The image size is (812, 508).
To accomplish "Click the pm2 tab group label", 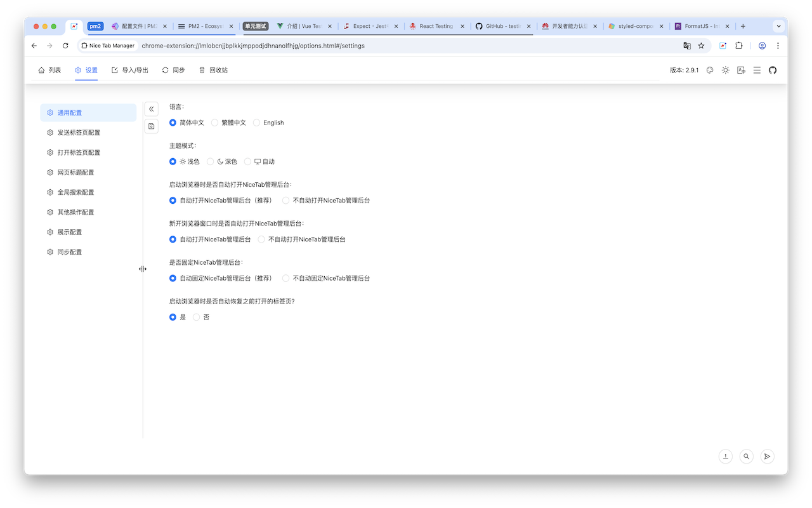I will pos(95,26).
